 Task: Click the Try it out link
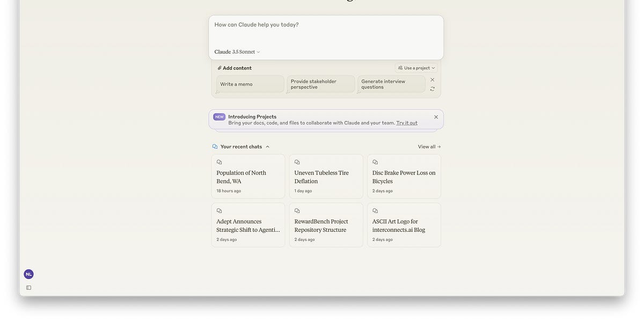407,123
